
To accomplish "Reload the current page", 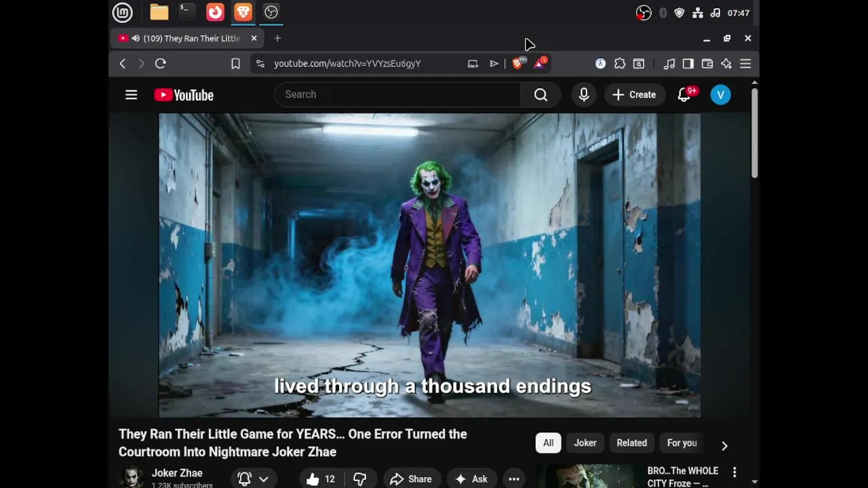I will pyautogui.click(x=161, y=64).
